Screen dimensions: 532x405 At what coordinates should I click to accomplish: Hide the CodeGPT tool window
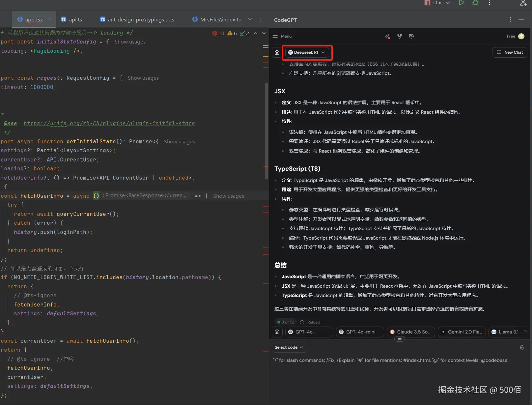pyautogui.click(x=521, y=20)
